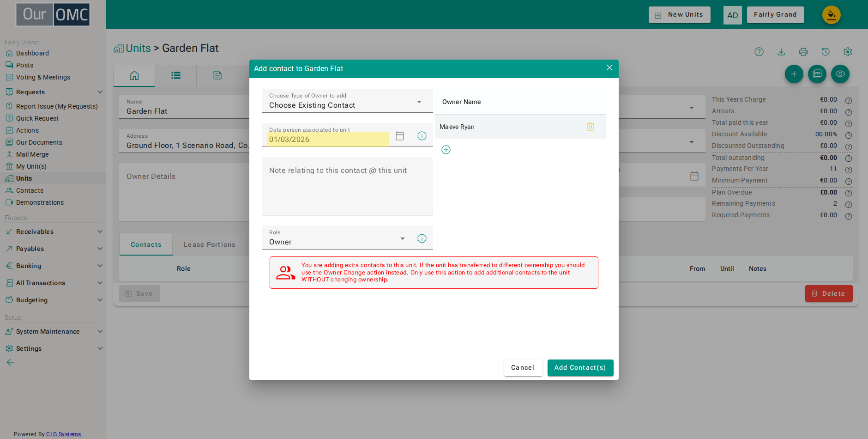Expand the Banking section
This screenshot has width=868, height=439.
pyautogui.click(x=53, y=266)
